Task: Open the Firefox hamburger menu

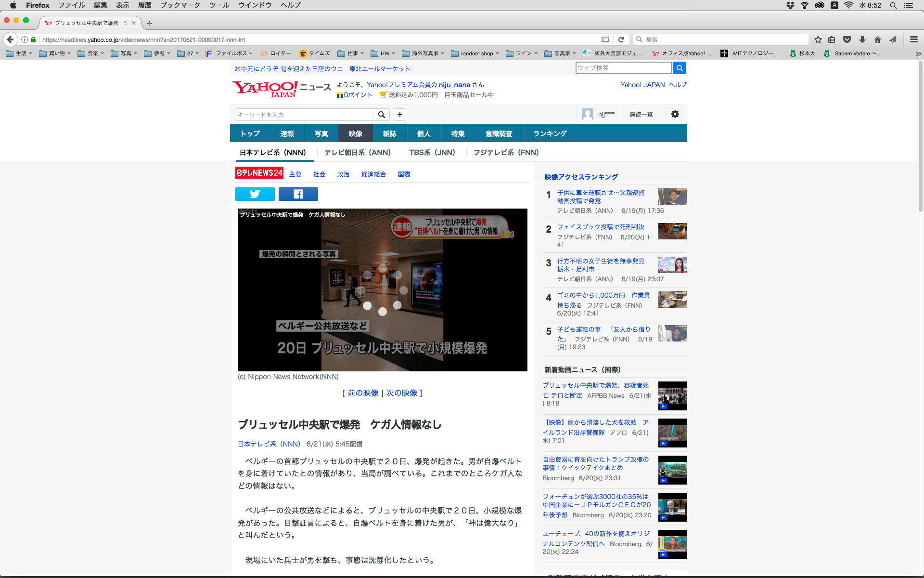Action: (x=913, y=39)
